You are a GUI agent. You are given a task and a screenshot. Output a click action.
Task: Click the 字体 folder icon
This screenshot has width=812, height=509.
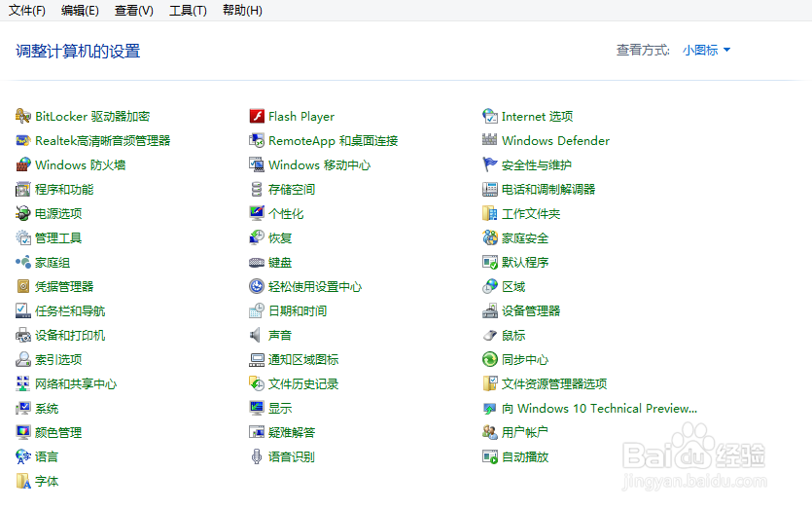[22, 481]
